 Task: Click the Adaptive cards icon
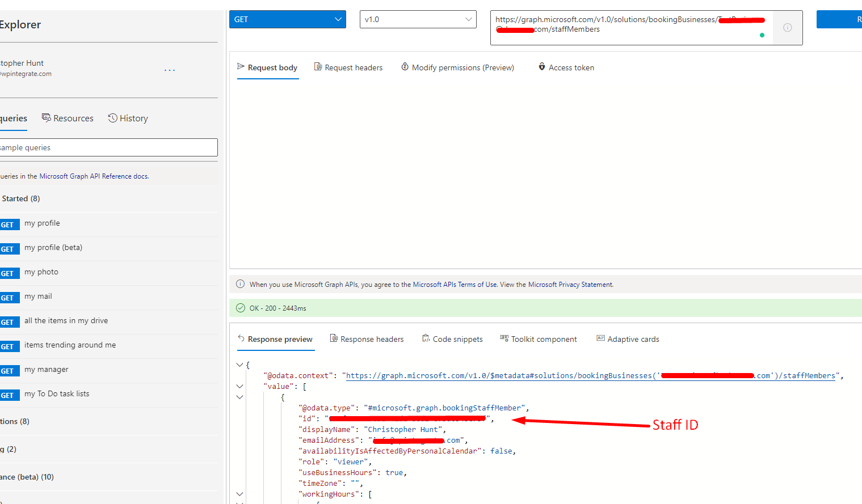pyautogui.click(x=600, y=338)
